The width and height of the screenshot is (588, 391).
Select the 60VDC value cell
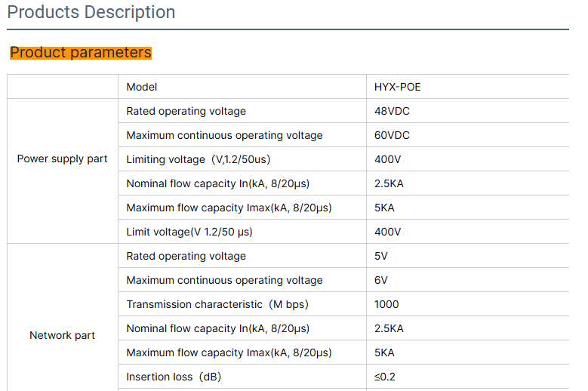coord(393,135)
